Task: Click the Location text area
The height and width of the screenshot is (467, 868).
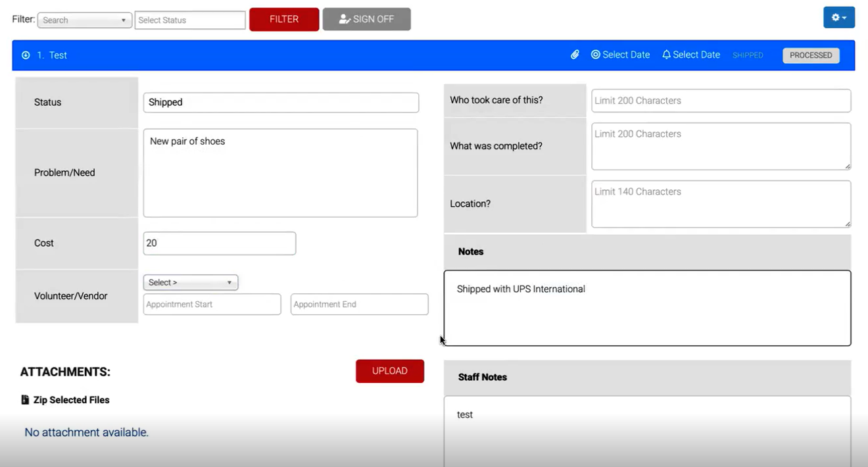Action: click(721, 204)
